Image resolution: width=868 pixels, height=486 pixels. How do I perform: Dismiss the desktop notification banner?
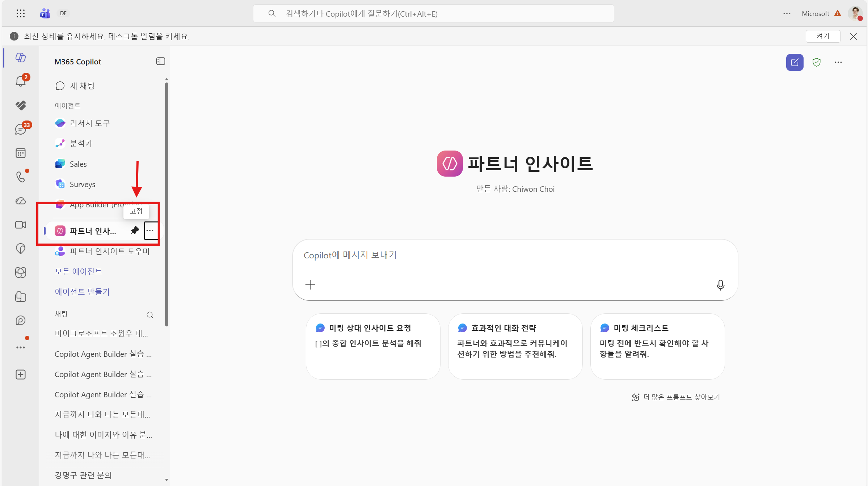coord(854,37)
